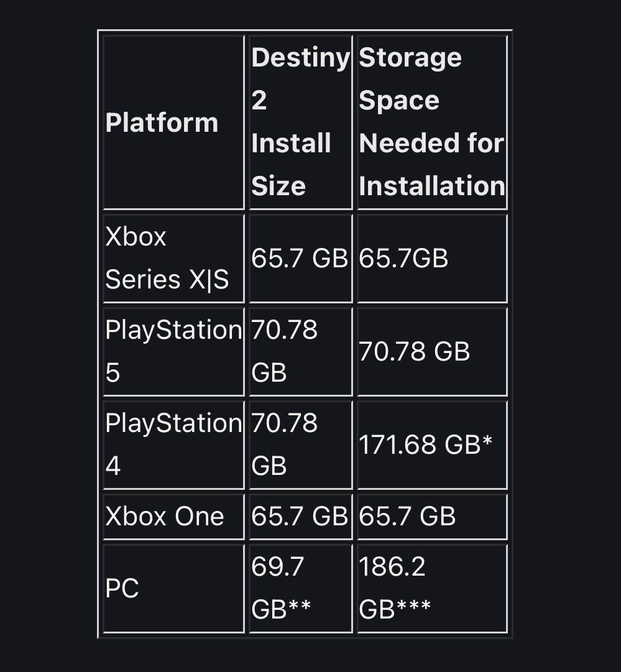Screen dimensions: 621x672
Task: Select the PlayStation 4 platform cell
Action: 173,444
